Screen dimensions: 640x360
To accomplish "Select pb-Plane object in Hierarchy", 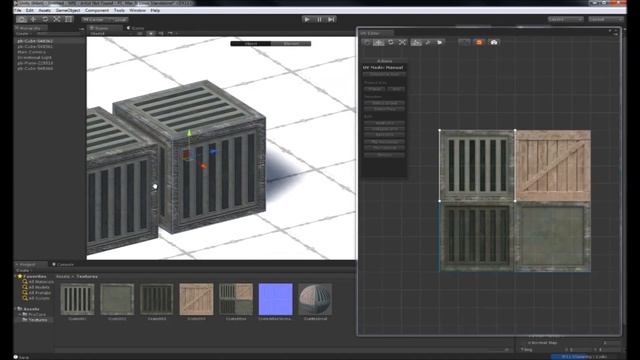I will pos(36,63).
